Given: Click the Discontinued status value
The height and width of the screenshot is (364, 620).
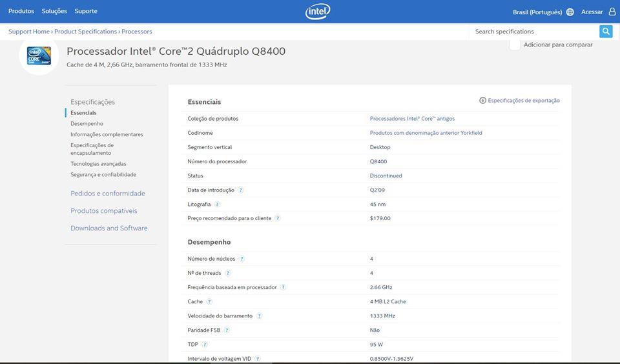Looking at the screenshot, I should 386,176.
